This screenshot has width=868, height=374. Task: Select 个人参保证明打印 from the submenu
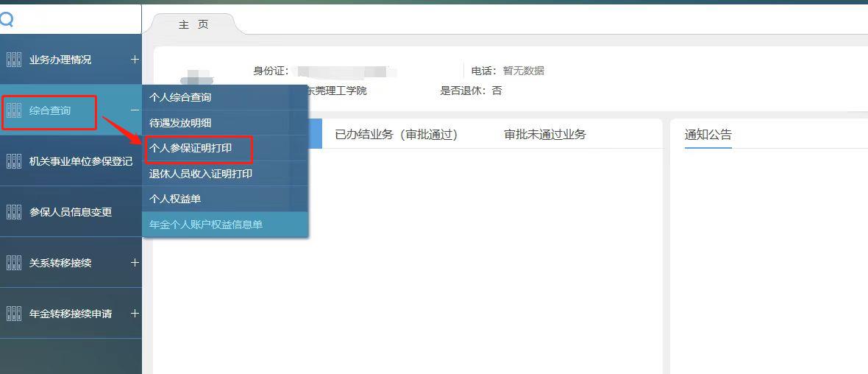coord(191,148)
